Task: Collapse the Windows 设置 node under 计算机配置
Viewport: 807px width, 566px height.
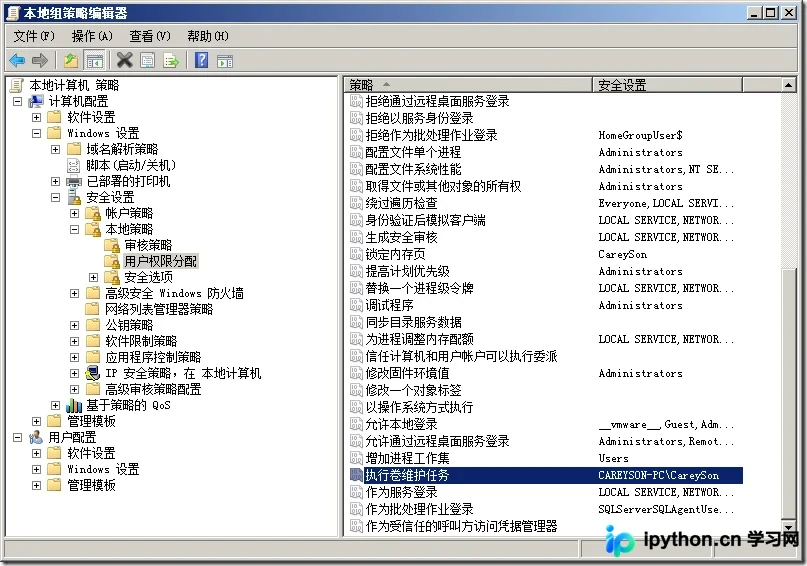Action: coord(37,133)
